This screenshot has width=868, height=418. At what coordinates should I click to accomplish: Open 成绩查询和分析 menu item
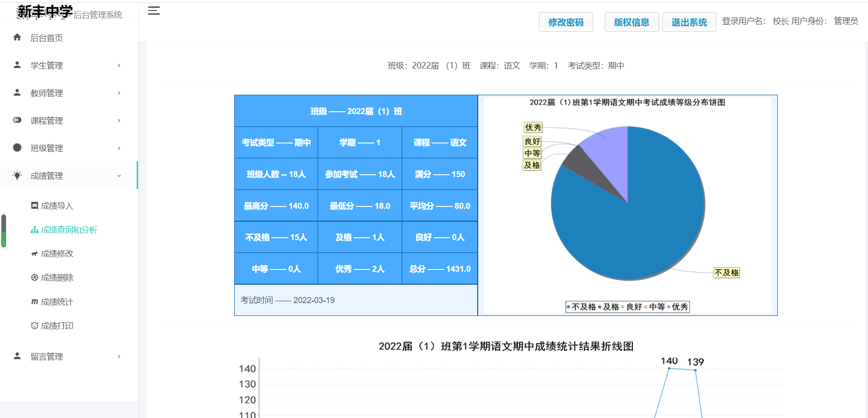64,229
